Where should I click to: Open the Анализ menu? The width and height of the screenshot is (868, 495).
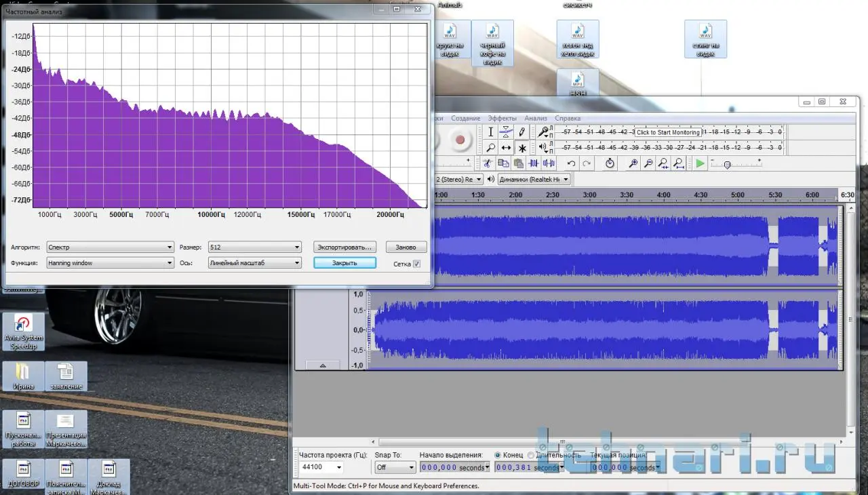pos(535,119)
